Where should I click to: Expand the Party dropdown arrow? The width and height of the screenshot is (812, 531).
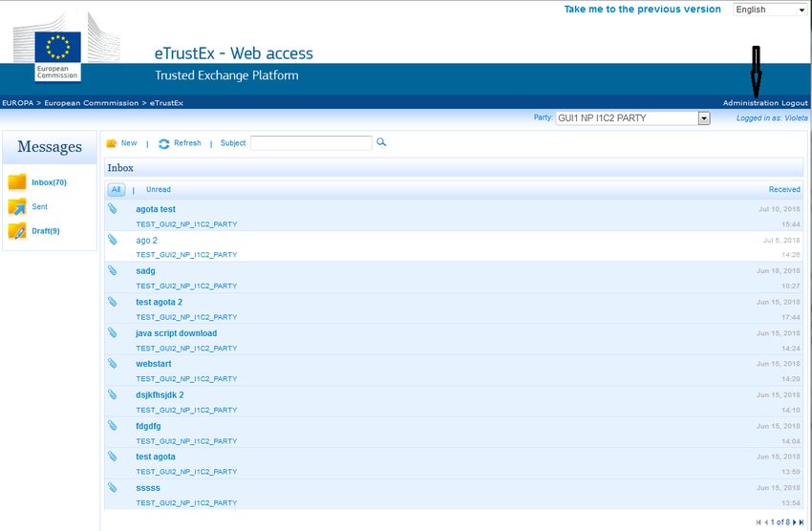(x=704, y=118)
